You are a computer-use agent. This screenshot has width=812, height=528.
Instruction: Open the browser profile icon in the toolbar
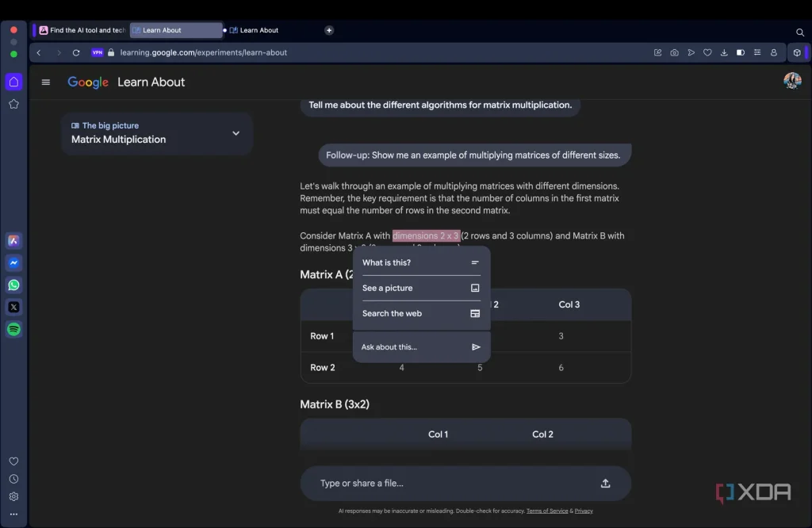pos(774,53)
